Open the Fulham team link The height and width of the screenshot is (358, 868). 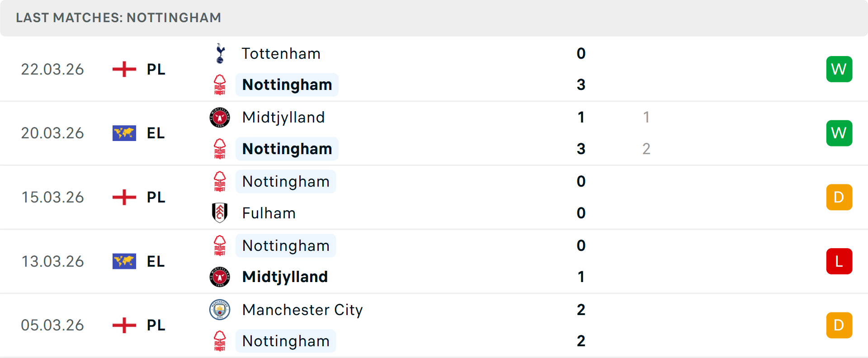(x=269, y=213)
